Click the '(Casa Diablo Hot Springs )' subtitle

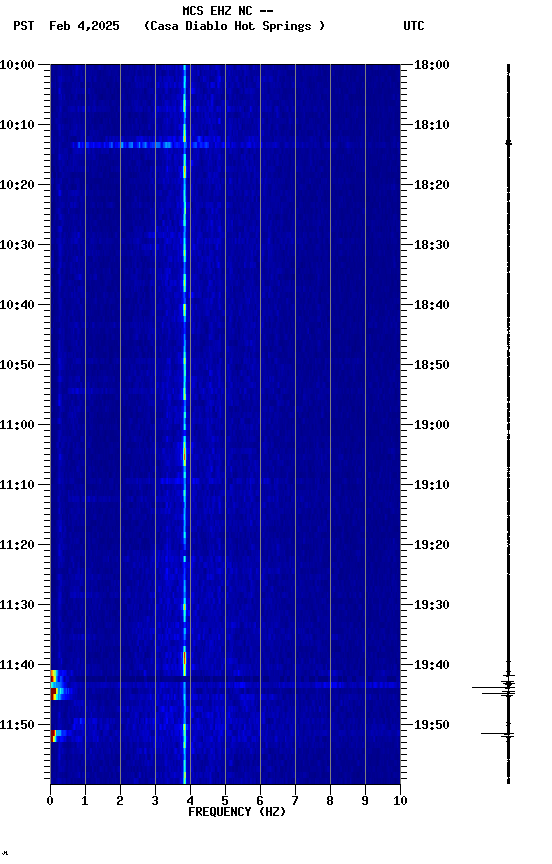pyautogui.click(x=235, y=26)
